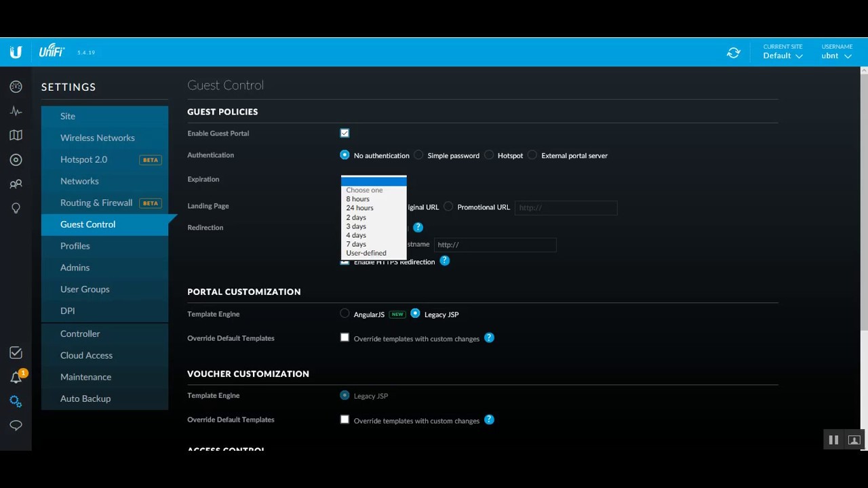Choose 3 days expiration option
The height and width of the screenshot is (488, 868).
pos(374,226)
